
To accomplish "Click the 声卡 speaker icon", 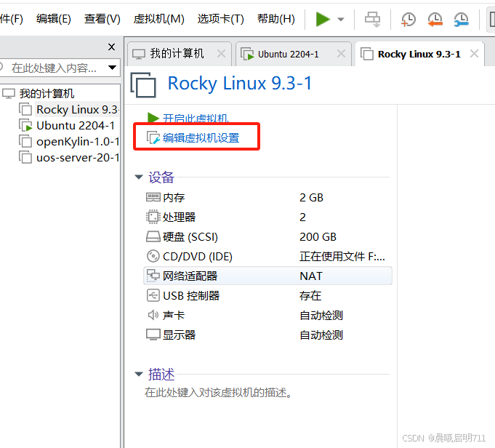I will click(153, 316).
